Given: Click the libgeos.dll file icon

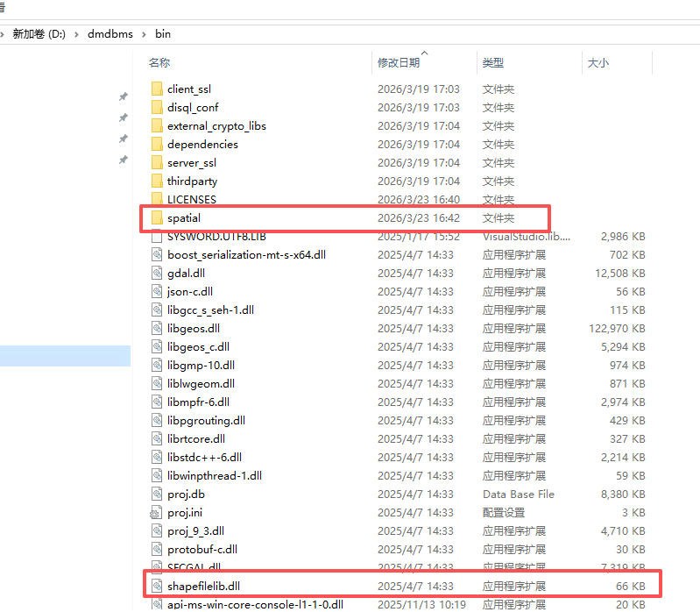Looking at the screenshot, I should click(157, 328).
